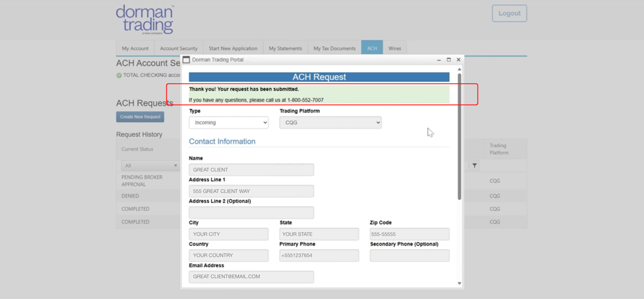Minimize the Dorman Trading Portal dialog
Screen dimensions: 644x299
tap(439, 59)
